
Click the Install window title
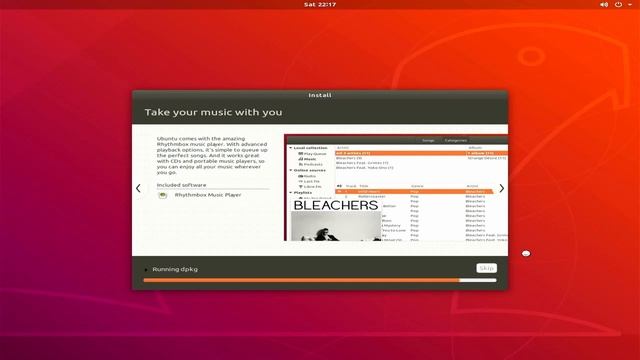click(x=320, y=95)
